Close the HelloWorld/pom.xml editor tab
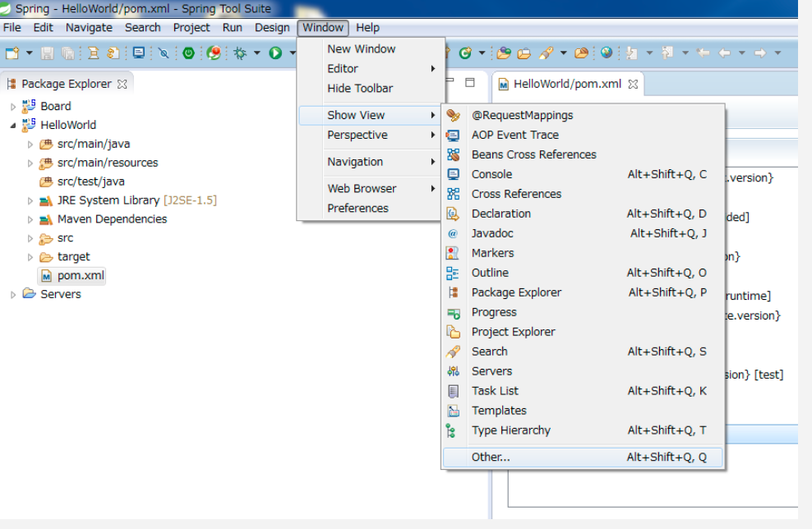 click(x=633, y=84)
